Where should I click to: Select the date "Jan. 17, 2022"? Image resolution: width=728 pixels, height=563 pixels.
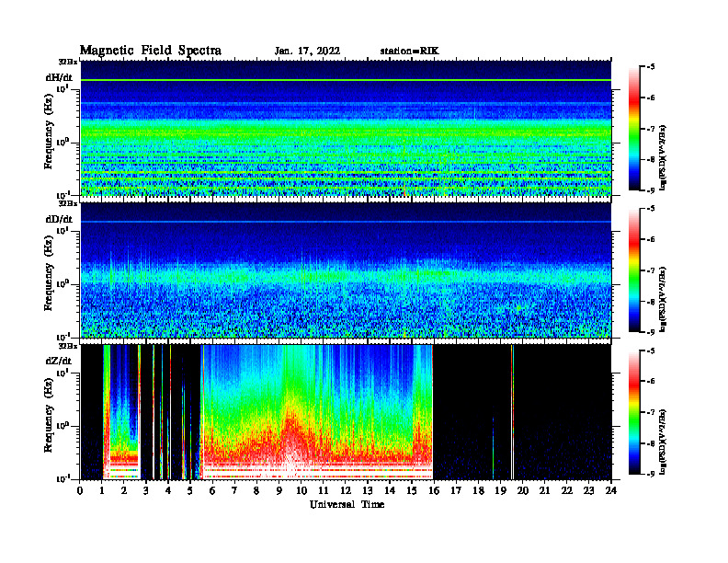click(307, 52)
